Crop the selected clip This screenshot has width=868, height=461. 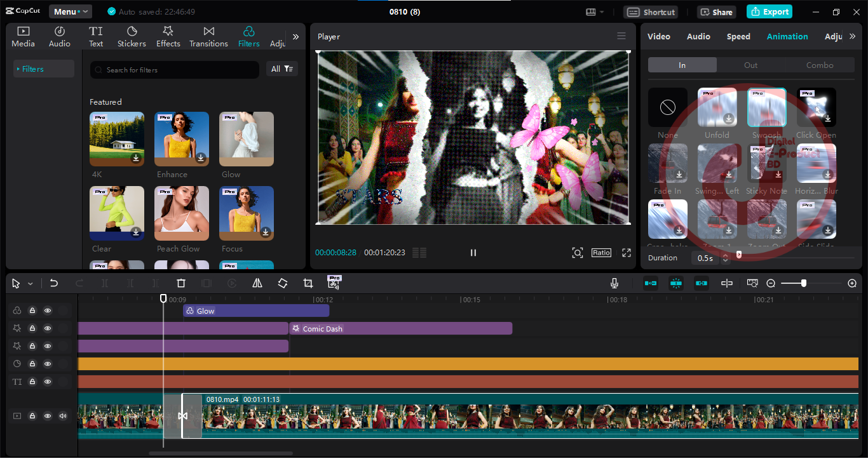pyautogui.click(x=308, y=283)
